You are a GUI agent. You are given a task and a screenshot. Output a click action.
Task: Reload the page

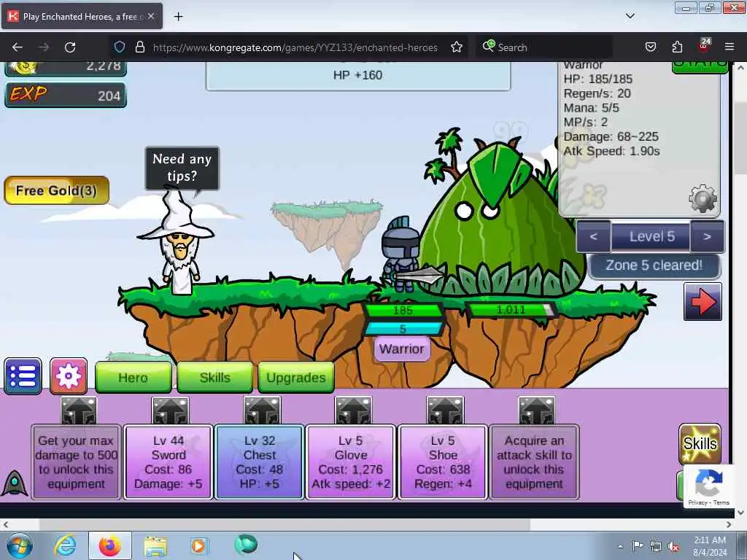click(x=70, y=47)
